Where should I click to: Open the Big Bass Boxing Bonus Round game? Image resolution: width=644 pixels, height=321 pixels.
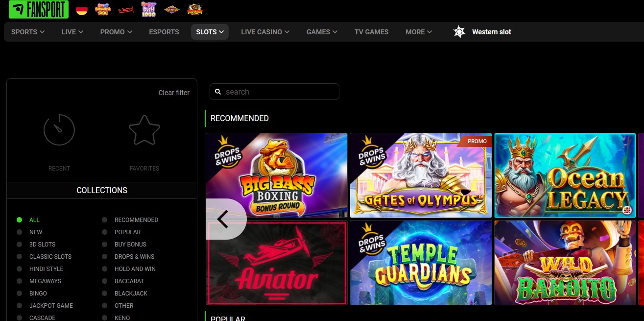click(x=277, y=175)
